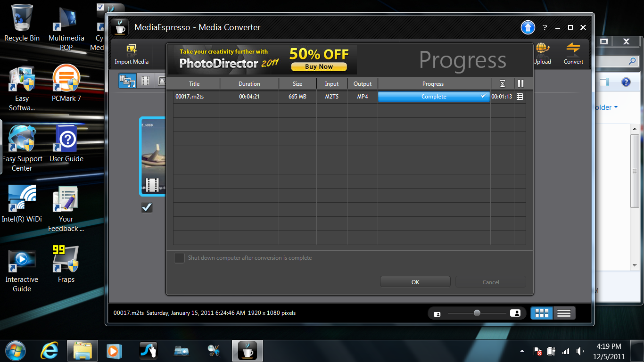Click Explorer window scrollbar down arrow
The width and height of the screenshot is (644, 362).
pos(635,265)
